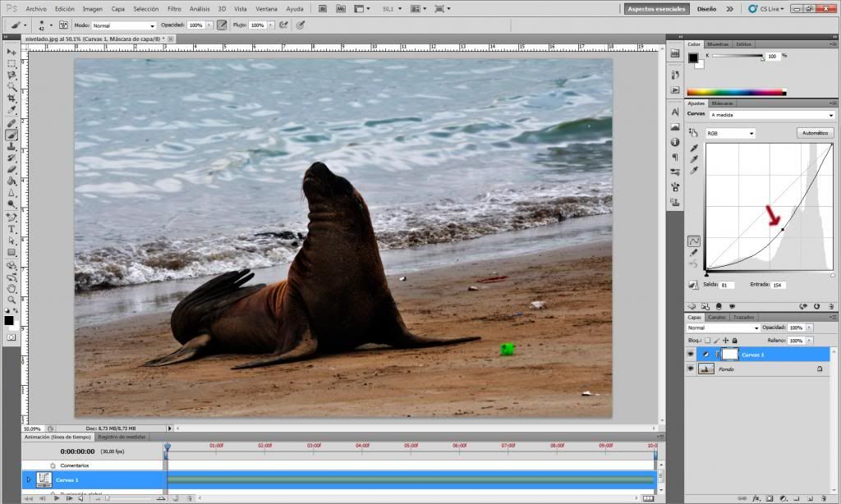This screenshot has height=504, width=841.
Task: Select the Move tool
Action: (11, 52)
